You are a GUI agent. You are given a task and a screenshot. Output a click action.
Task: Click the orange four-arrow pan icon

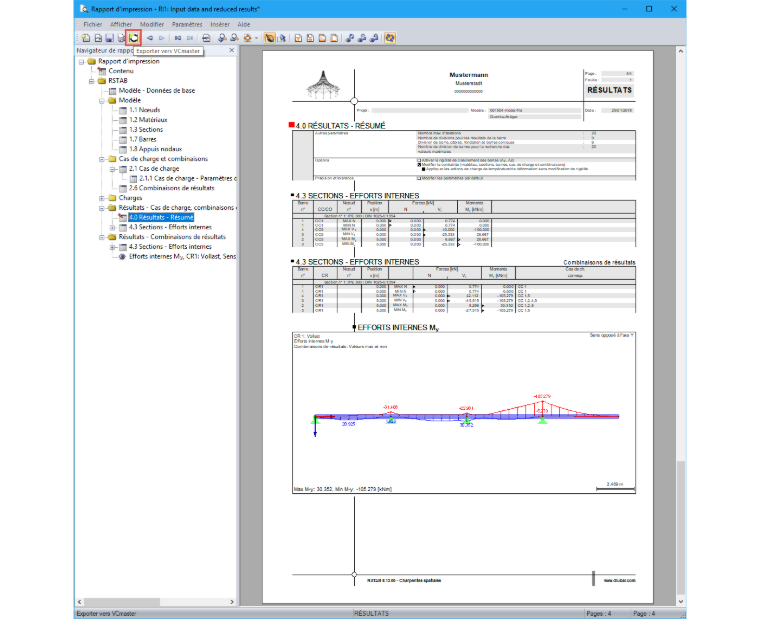coord(248,38)
